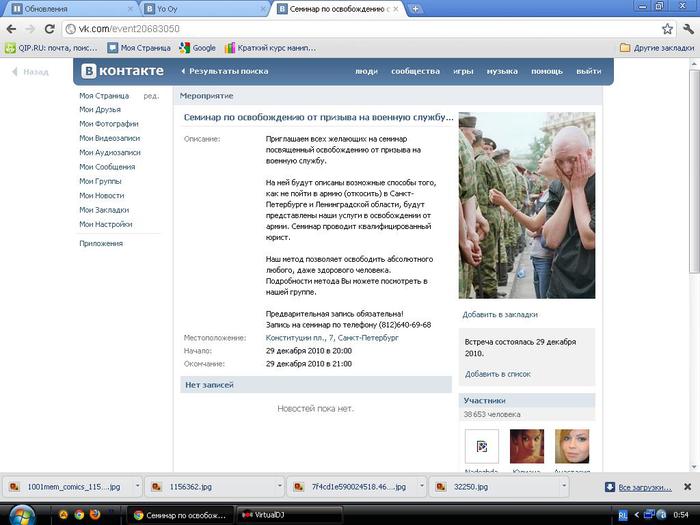The width and height of the screenshot is (700, 525).
Task: Open Мои Закладки
Action: point(104,209)
